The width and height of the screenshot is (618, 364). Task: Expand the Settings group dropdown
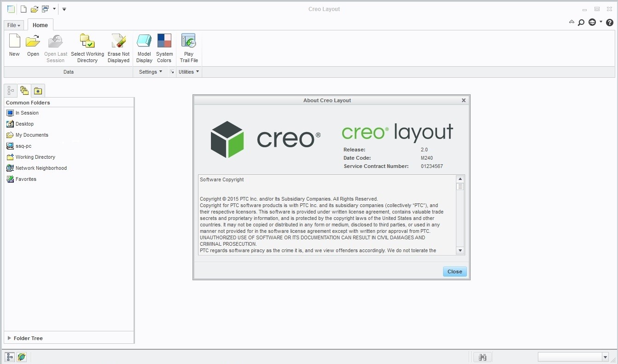click(x=151, y=72)
